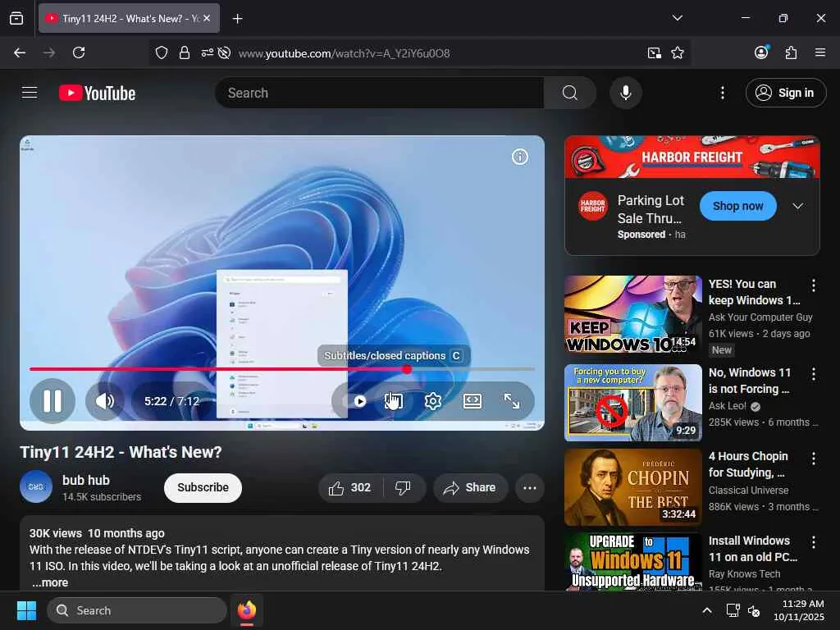Click the Sign in button
840x630 pixels.
tap(785, 93)
